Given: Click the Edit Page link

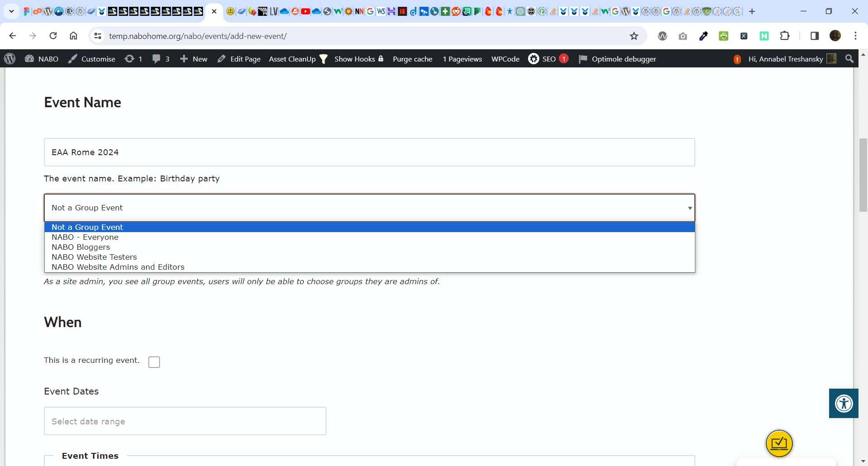Looking at the screenshot, I should 239,59.
